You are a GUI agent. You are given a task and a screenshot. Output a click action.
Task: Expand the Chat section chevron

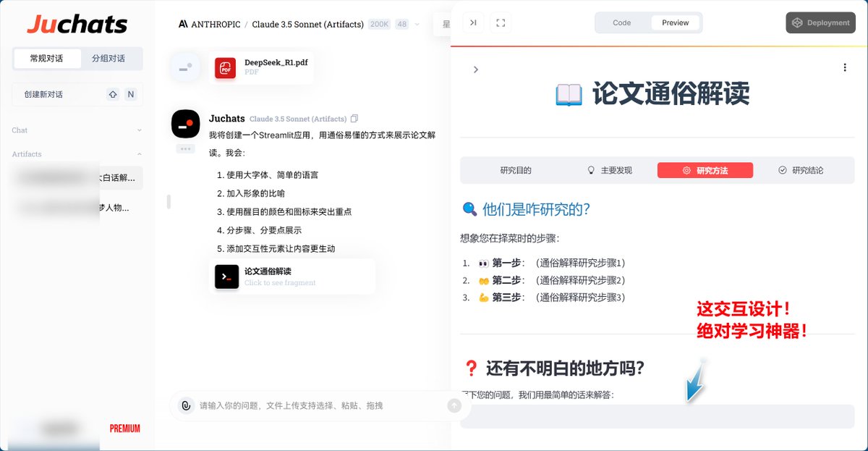[139, 130]
